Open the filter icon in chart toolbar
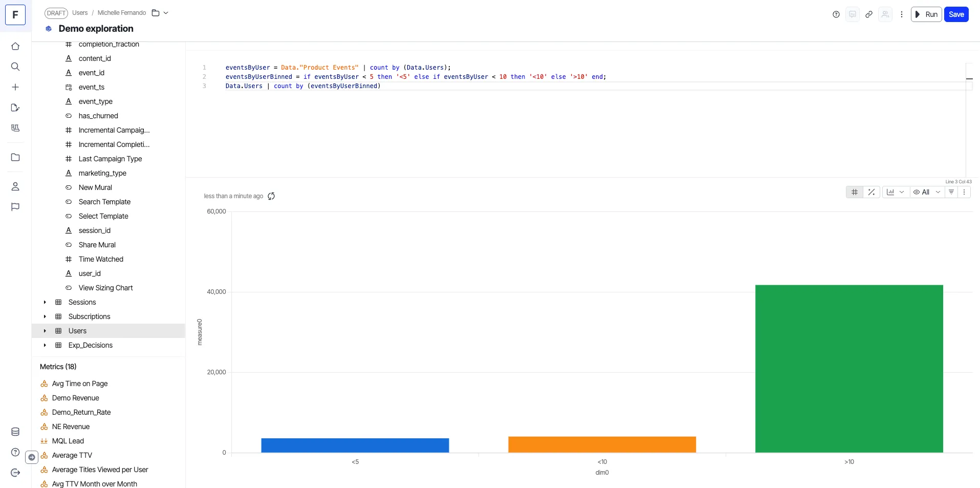The width and height of the screenshot is (980, 488). click(x=951, y=192)
